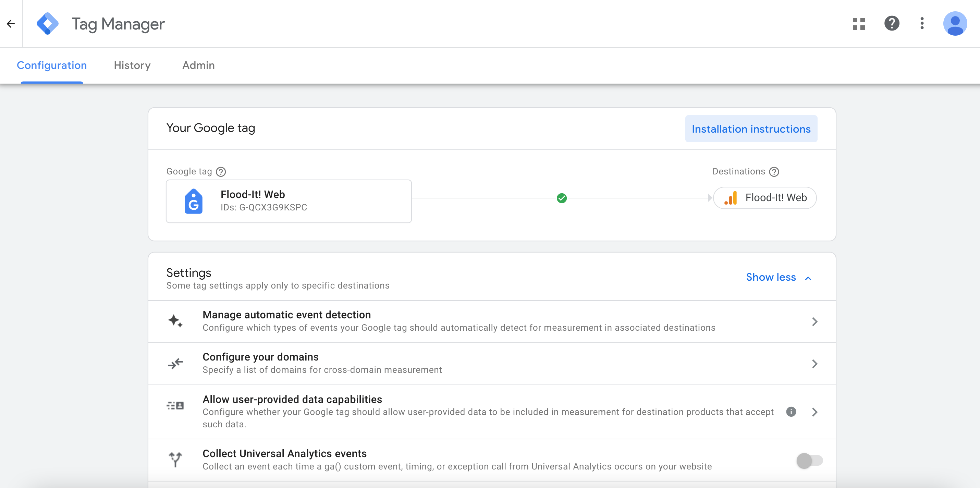Click the 'Google tag' field label

pos(189,172)
